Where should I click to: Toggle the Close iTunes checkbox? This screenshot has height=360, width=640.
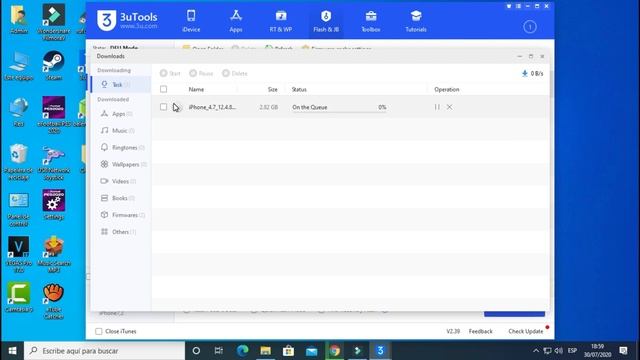point(99,331)
